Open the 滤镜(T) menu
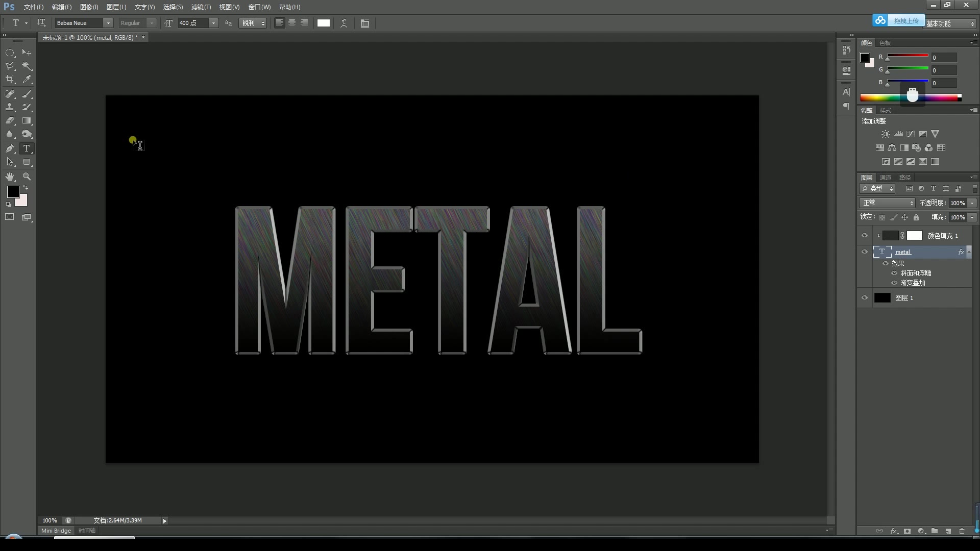The width and height of the screenshot is (980, 551). tap(201, 7)
